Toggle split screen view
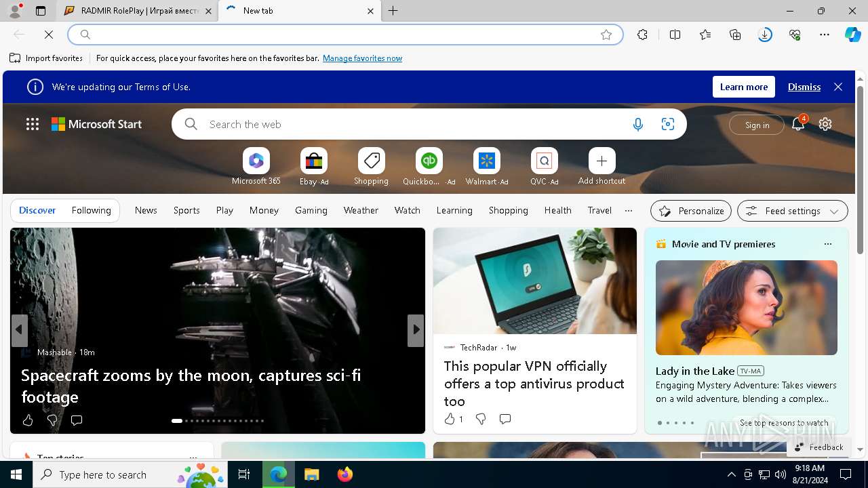The image size is (868, 488). [675, 35]
